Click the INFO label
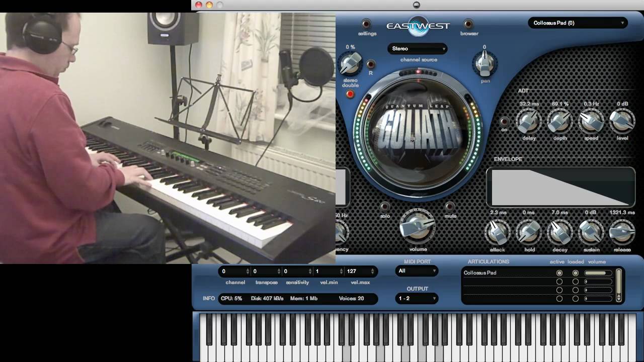 209,298
